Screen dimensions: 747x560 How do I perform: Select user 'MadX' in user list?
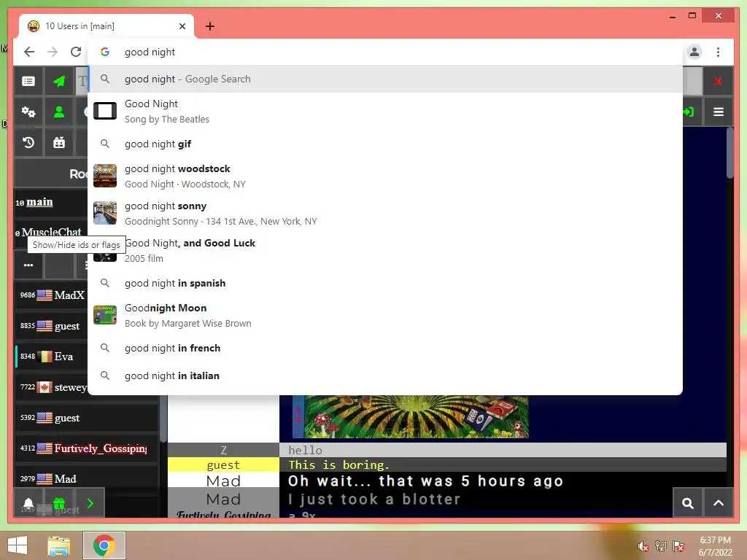(52, 295)
